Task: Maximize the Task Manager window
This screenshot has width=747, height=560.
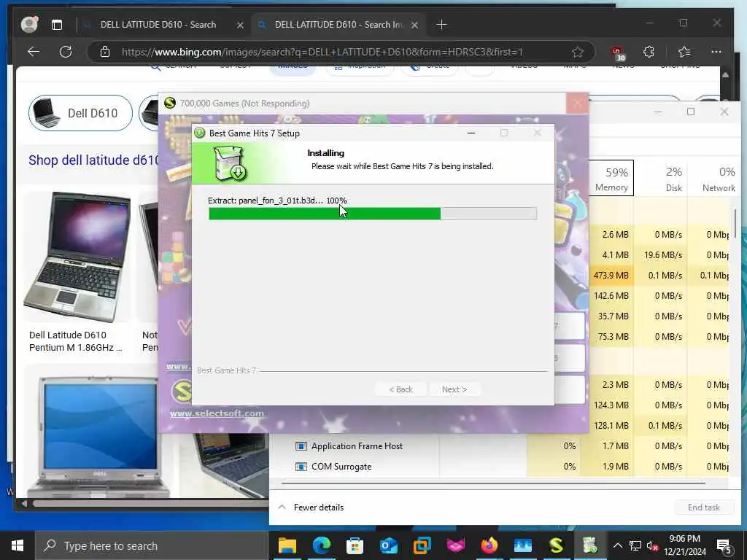Action: (x=691, y=112)
